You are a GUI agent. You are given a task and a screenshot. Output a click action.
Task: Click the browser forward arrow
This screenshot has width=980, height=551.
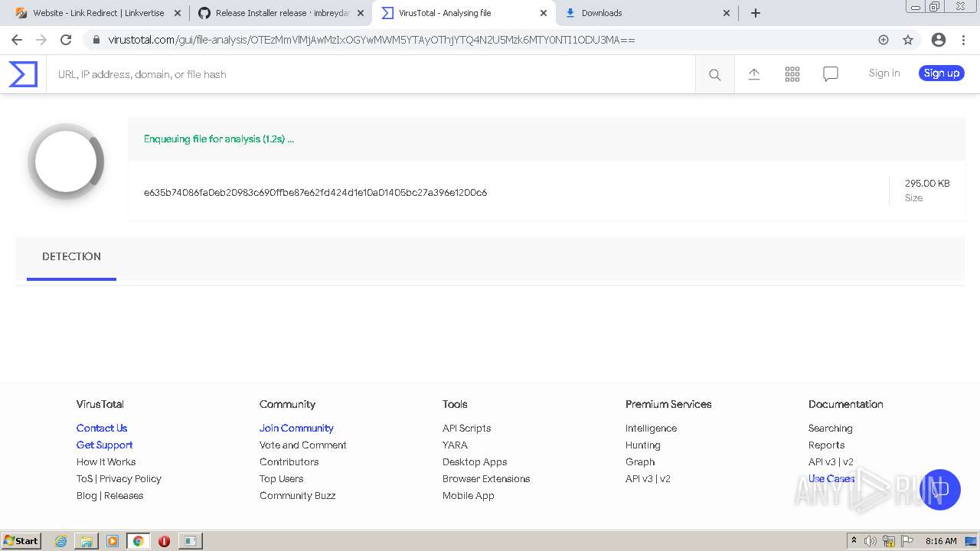click(41, 40)
